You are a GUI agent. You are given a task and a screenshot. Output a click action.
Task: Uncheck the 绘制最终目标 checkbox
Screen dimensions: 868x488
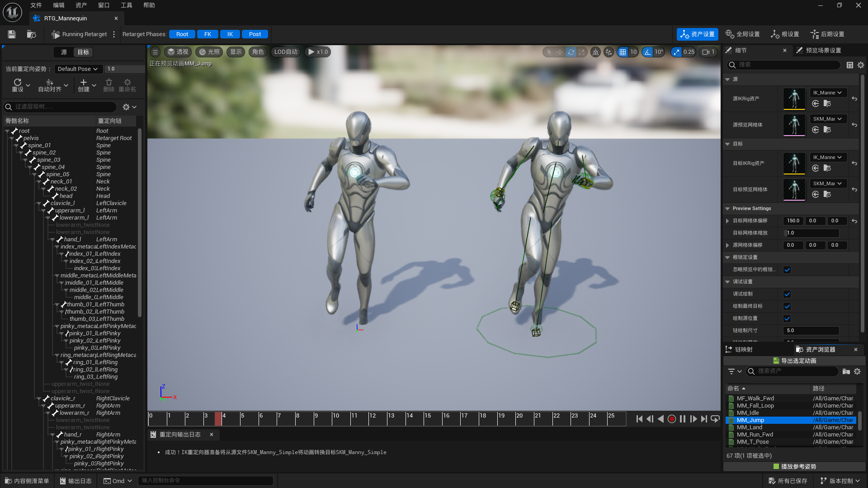point(787,306)
